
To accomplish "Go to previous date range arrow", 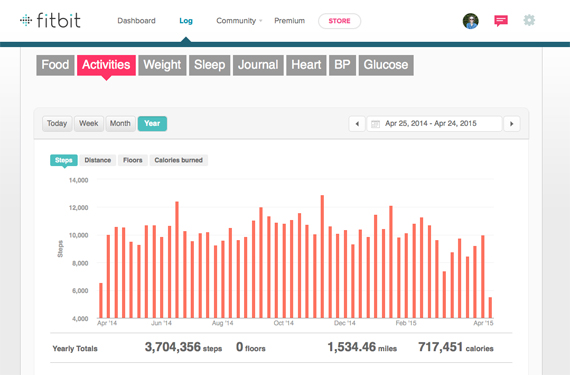I will tap(357, 124).
